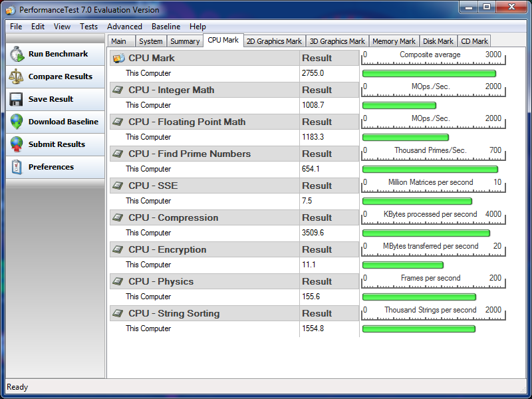Image resolution: width=532 pixels, height=399 pixels.
Task: Click the Preferences clipboard icon
Action: [16, 167]
